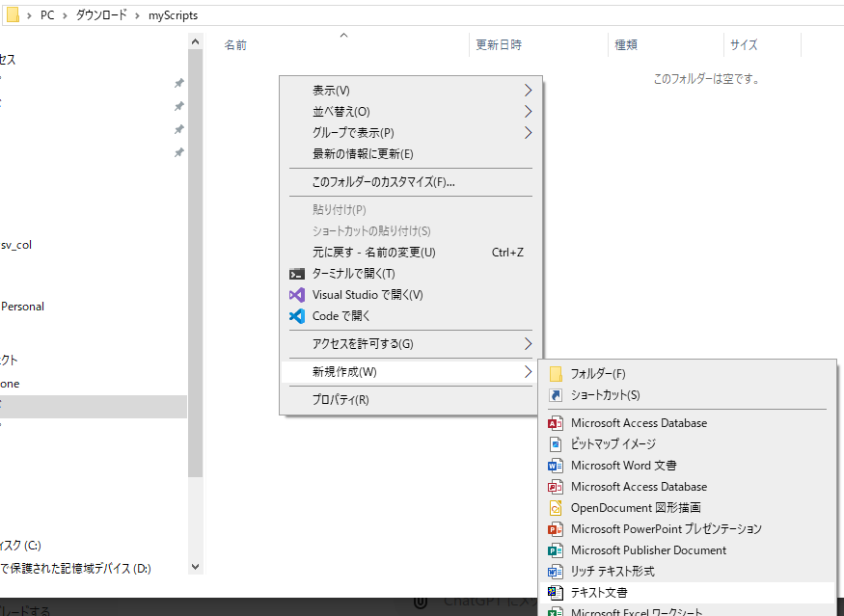Screen dimensions: 844x616
Task: Click myScripts in the address path
Action: pos(174,15)
